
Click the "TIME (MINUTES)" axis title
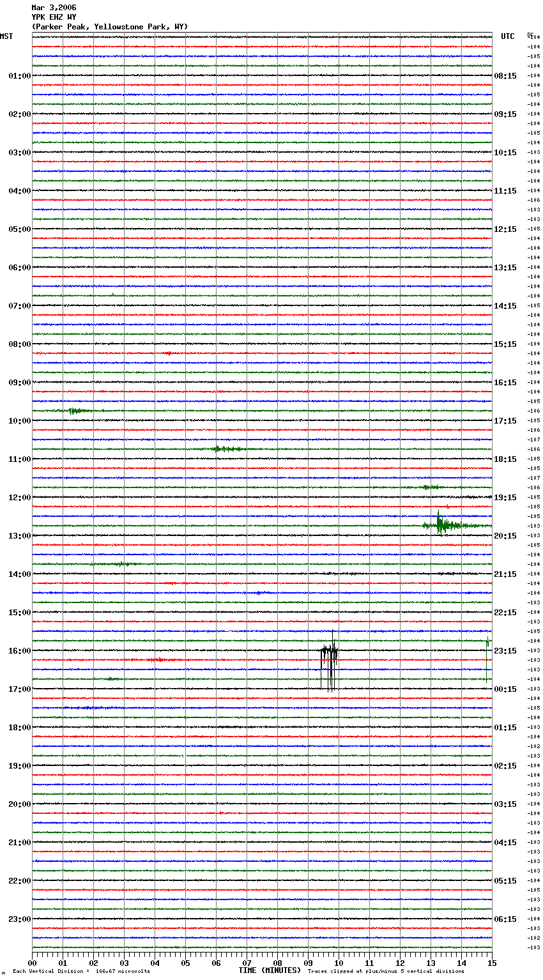(x=270, y=970)
